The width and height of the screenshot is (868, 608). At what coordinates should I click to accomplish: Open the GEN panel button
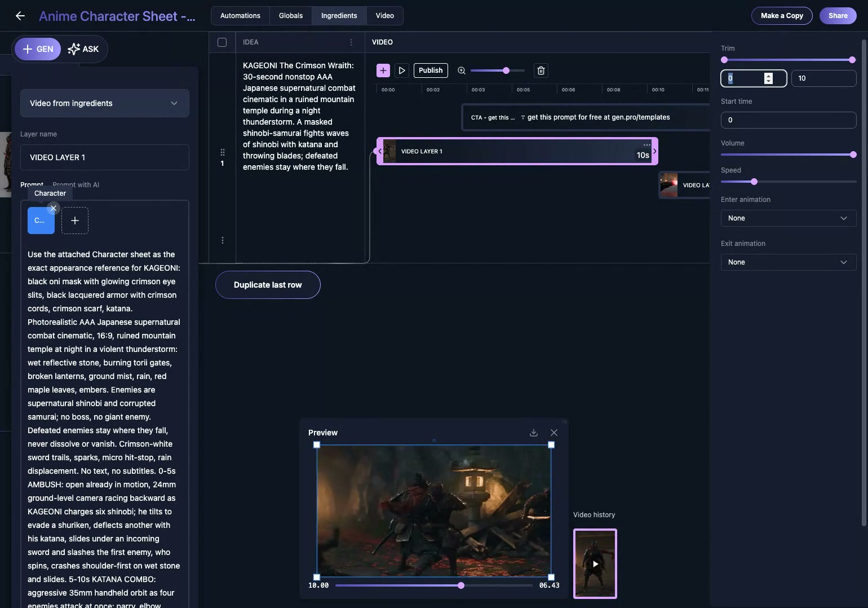click(x=38, y=49)
